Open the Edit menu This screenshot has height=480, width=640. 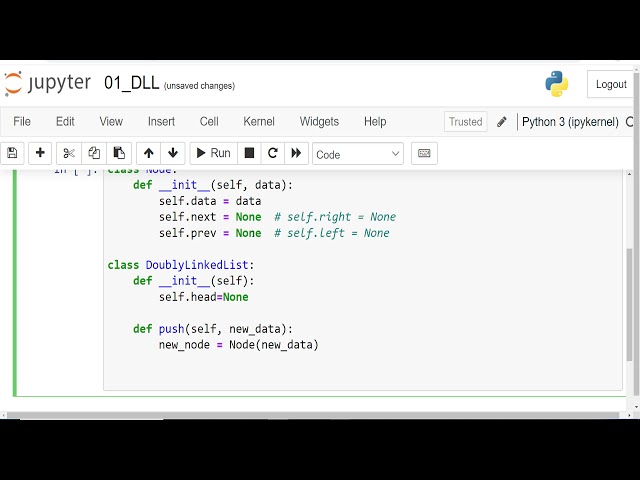(65, 122)
